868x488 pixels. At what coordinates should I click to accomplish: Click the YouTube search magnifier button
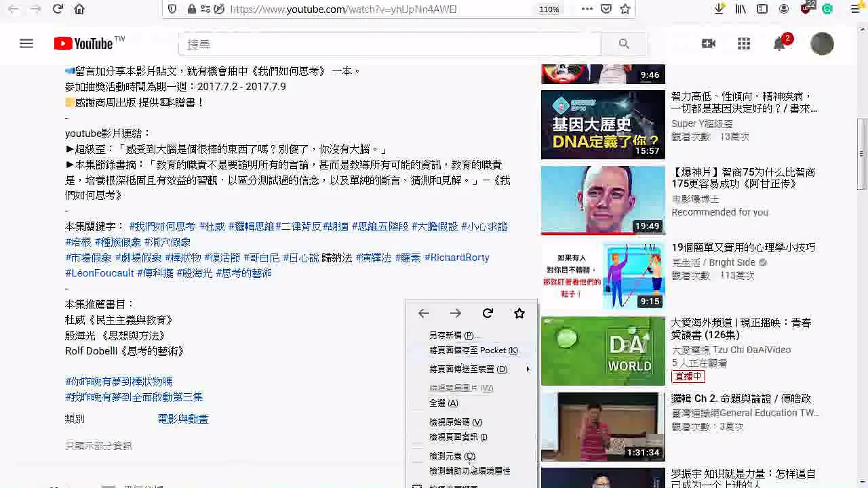pyautogui.click(x=624, y=44)
